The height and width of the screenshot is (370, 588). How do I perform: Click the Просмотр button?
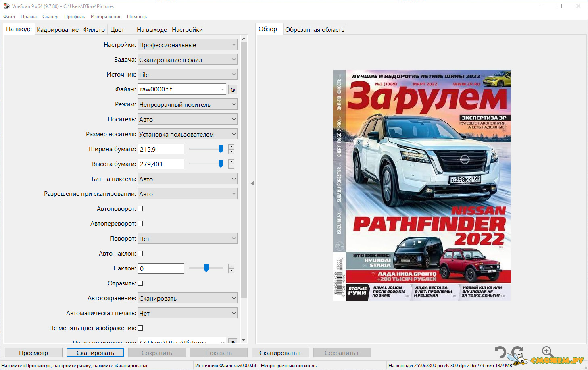point(33,353)
